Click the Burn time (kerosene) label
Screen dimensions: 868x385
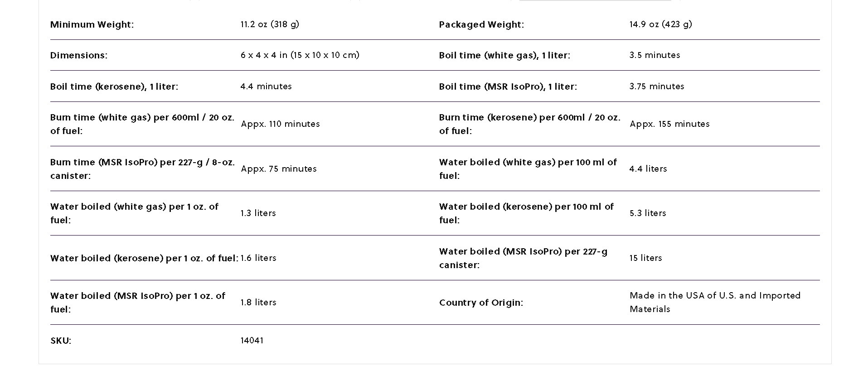[529, 124]
